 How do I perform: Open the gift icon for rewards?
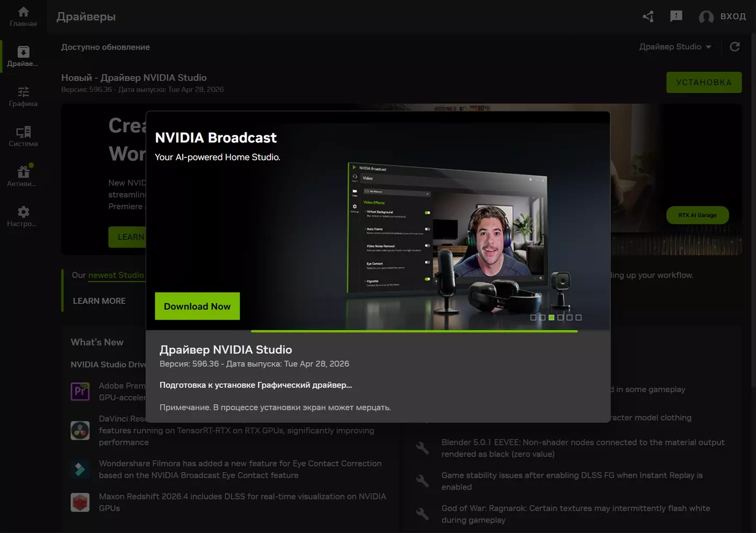(23, 171)
